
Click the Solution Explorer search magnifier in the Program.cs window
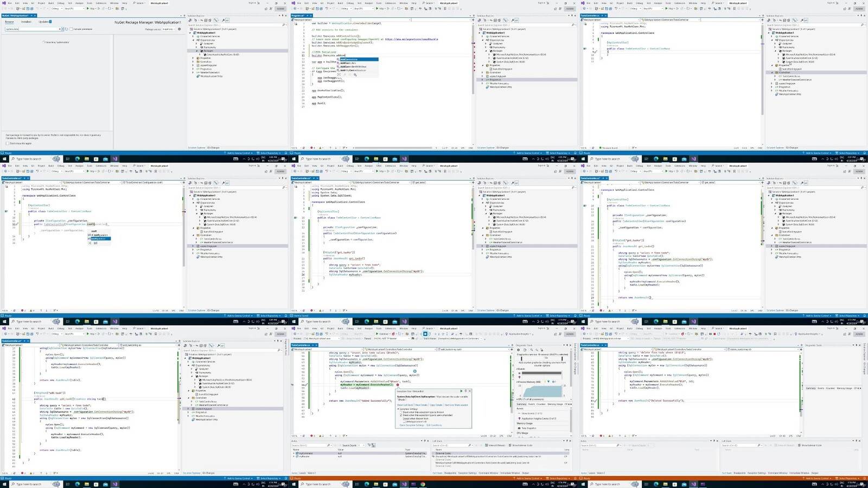573,25
